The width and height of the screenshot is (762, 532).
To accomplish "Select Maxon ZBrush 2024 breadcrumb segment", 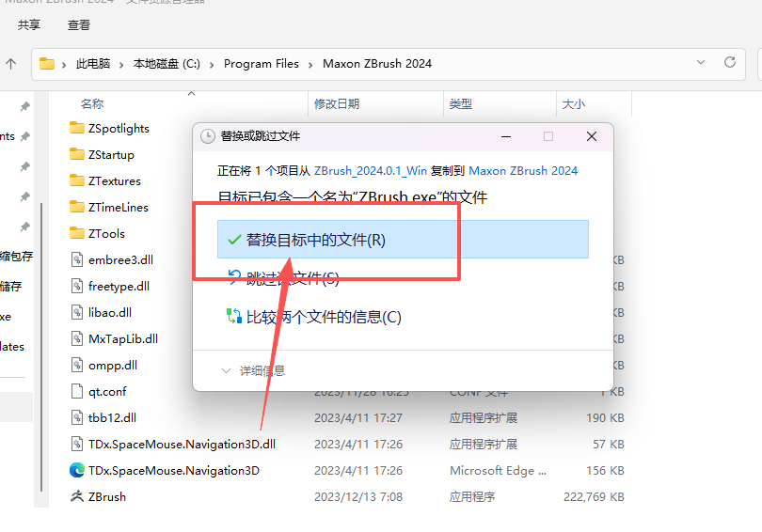I will click(377, 64).
